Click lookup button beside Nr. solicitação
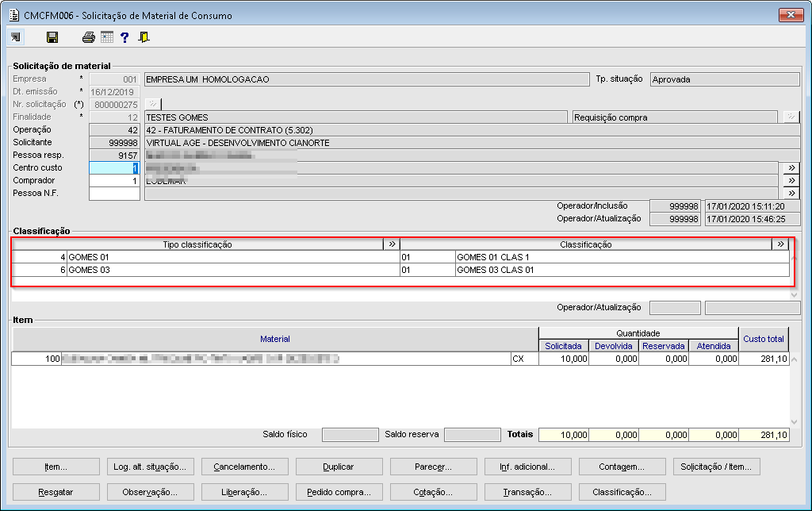 [153, 104]
